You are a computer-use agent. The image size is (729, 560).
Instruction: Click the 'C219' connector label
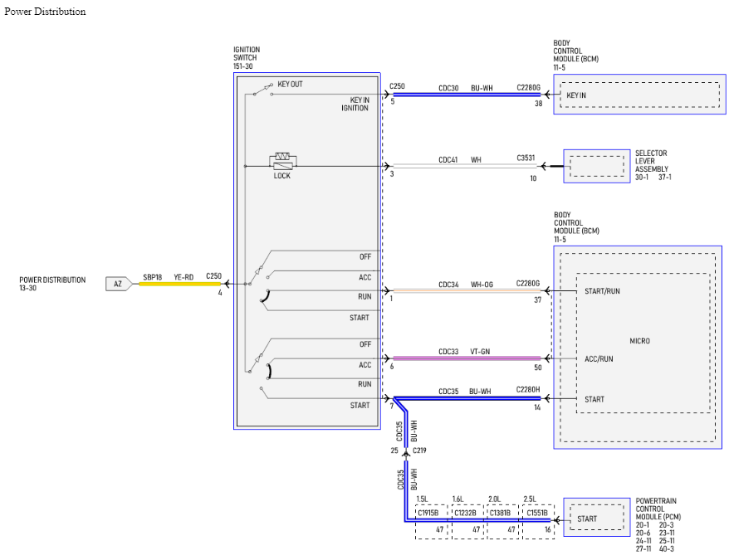(419, 450)
